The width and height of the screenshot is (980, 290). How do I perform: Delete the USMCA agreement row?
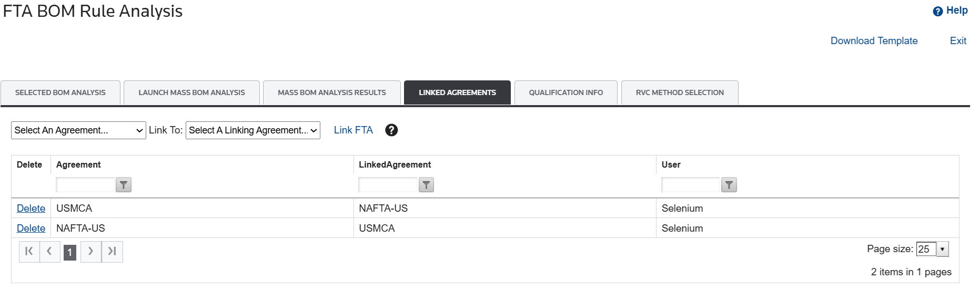(31, 209)
